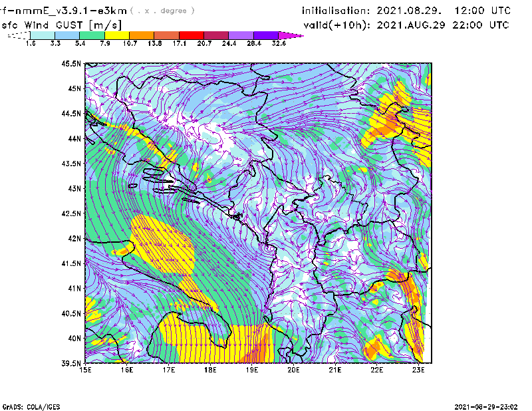Image resolution: width=532 pixels, height=411 pixels.
Task: Click the legend value "10.7"
Action: (x=130, y=43)
